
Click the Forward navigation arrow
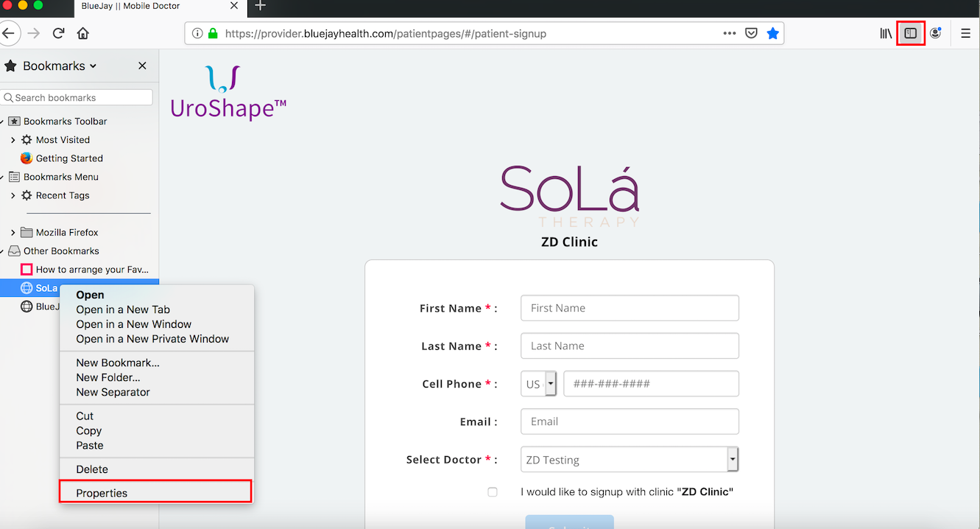[33, 33]
